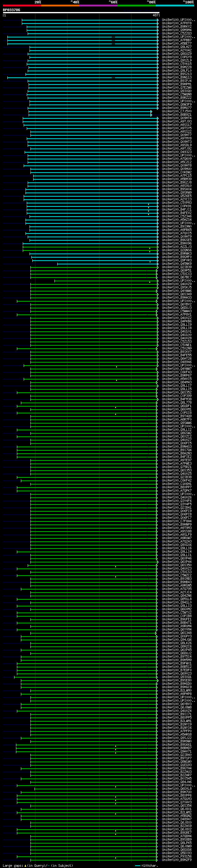
Task: Click the purple ~60% identity legend segment
Action: 98,6
